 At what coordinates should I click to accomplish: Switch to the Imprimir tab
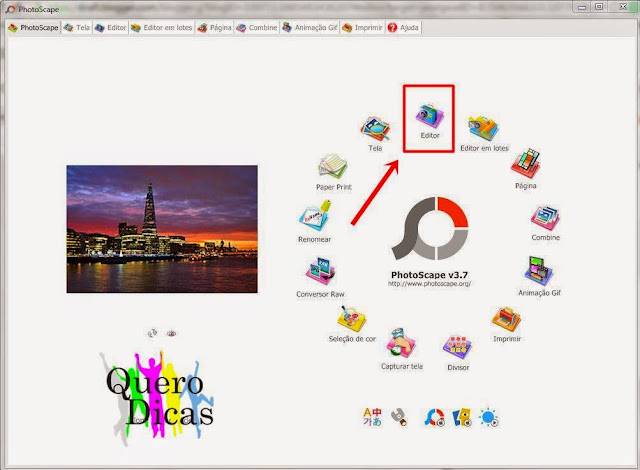(x=362, y=28)
